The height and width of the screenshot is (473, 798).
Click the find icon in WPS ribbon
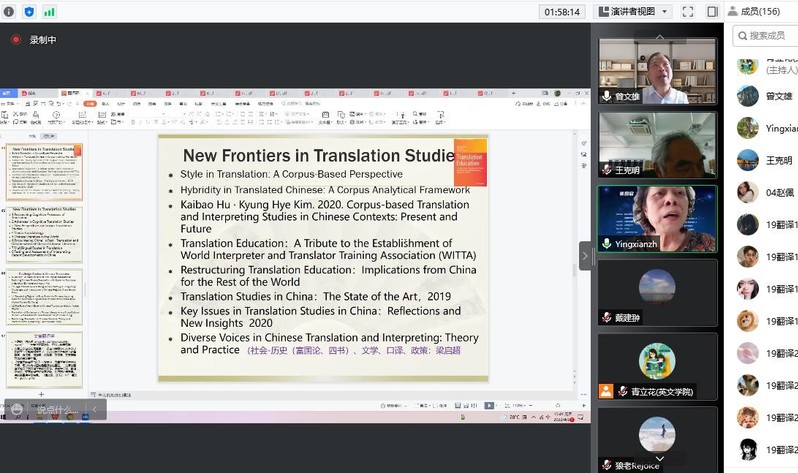pos(419,114)
